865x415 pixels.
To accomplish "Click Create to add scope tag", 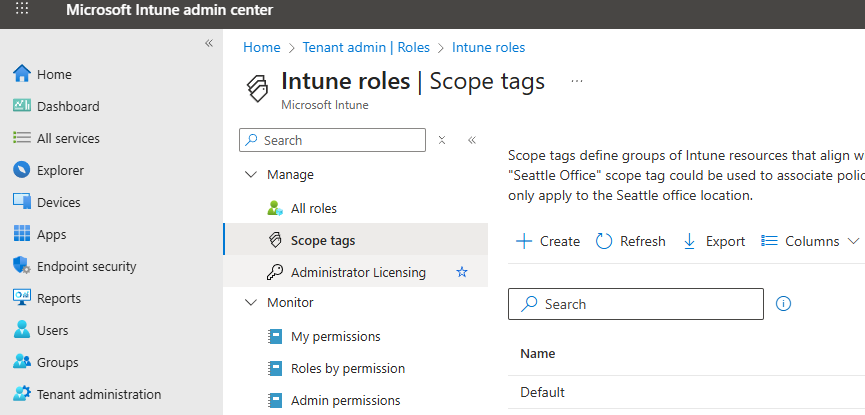I will click(x=548, y=241).
